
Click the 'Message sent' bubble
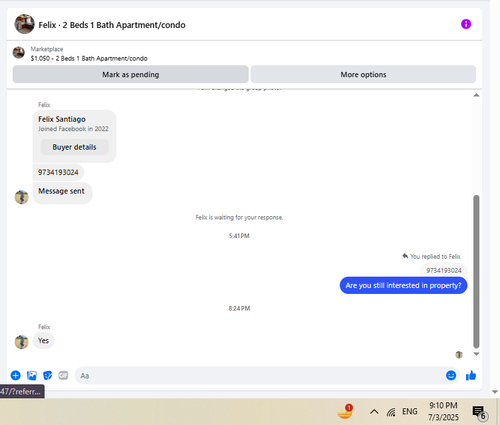point(62,192)
